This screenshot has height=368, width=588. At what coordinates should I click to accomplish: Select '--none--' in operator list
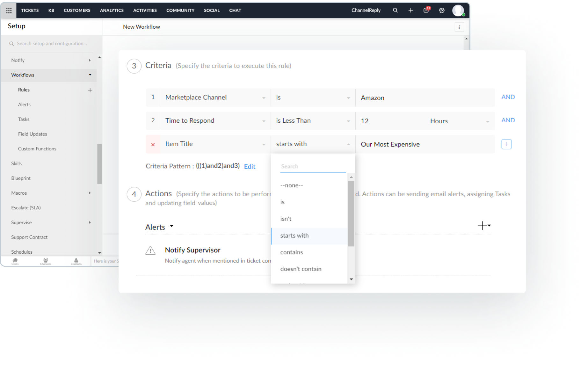(309, 185)
